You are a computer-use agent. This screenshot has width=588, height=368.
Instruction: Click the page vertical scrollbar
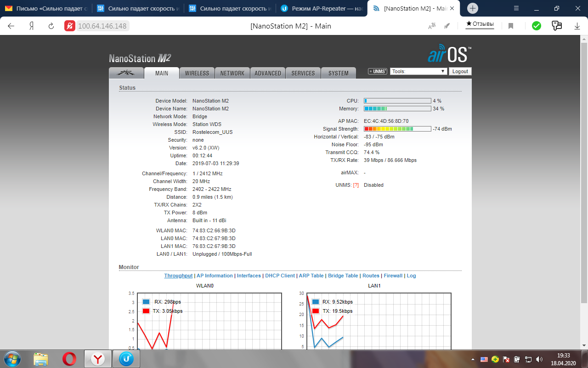coord(584,191)
